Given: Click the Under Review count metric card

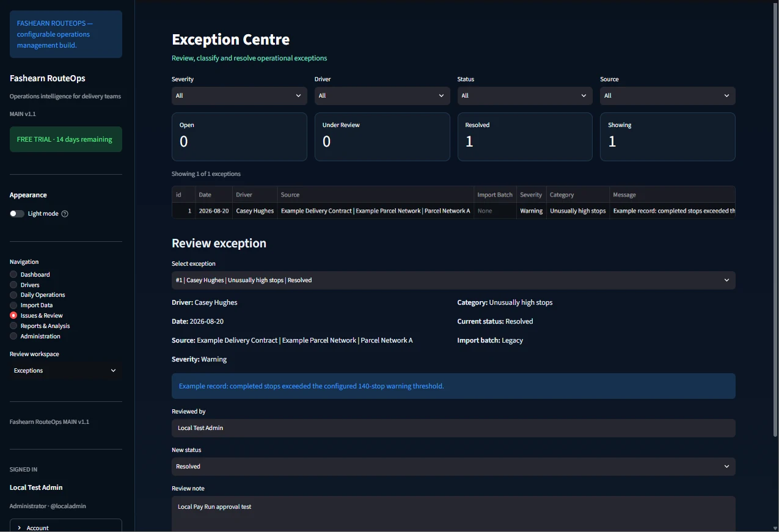Looking at the screenshot, I should click(x=382, y=137).
